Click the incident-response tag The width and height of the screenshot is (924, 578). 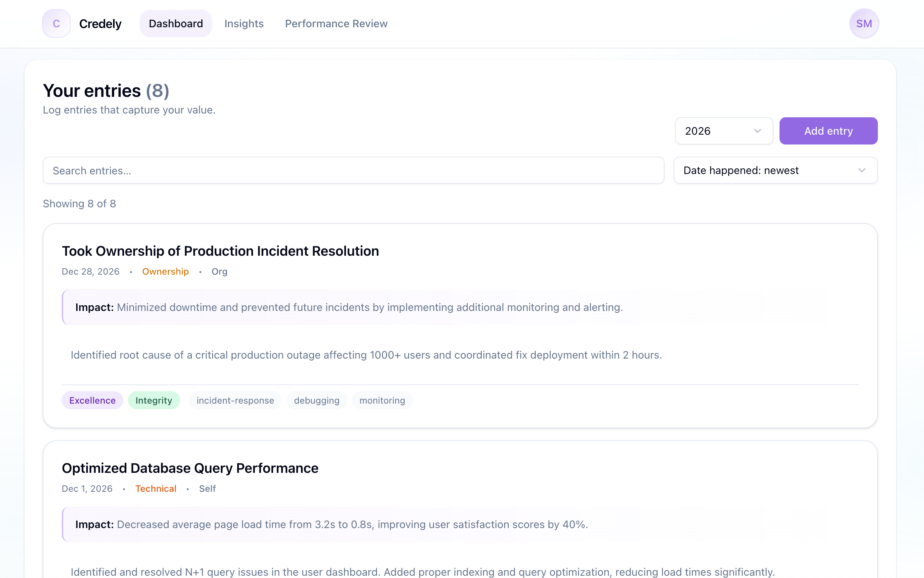pos(235,400)
